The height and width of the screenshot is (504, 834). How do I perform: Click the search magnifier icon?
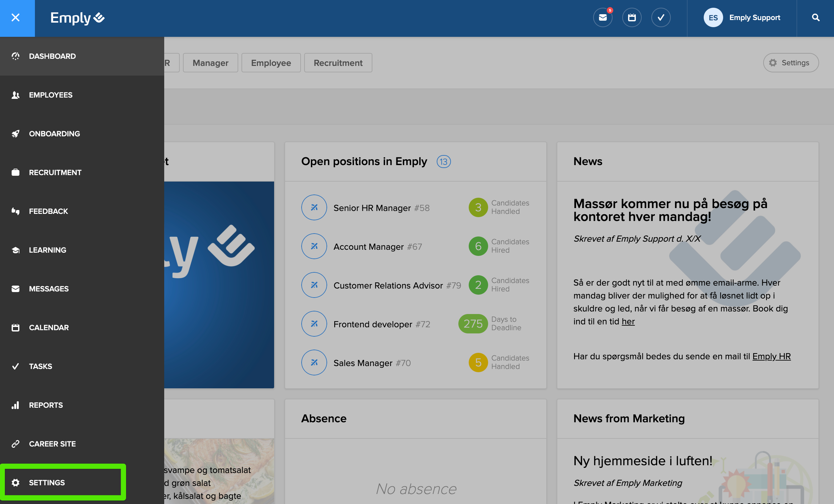815,17
